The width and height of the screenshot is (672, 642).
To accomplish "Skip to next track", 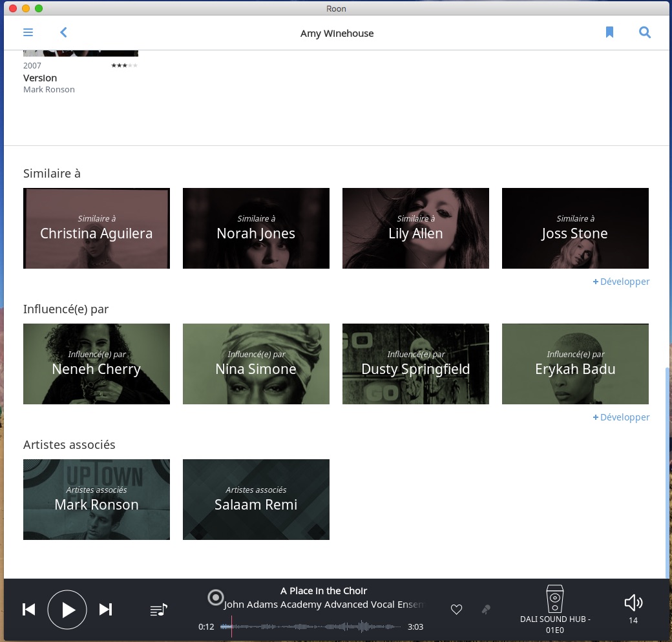I will click(105, 610).
